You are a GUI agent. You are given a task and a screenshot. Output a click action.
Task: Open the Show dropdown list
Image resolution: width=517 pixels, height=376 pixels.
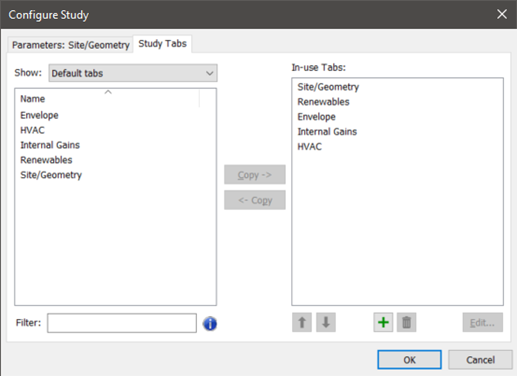coord(133,73)
